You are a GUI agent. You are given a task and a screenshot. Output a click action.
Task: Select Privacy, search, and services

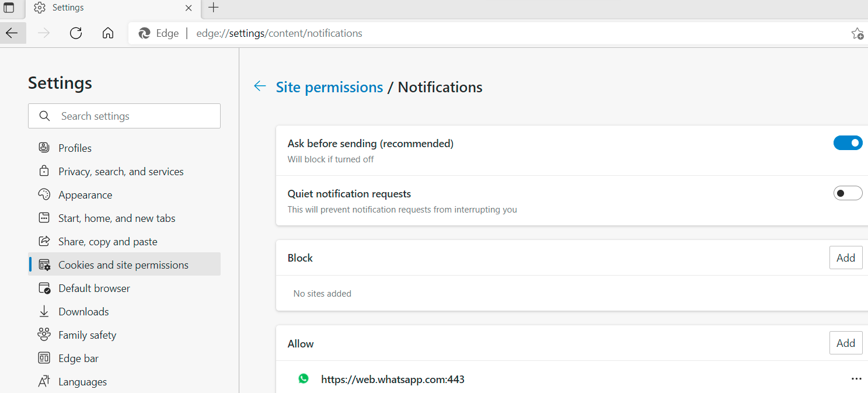coord(121,172)
